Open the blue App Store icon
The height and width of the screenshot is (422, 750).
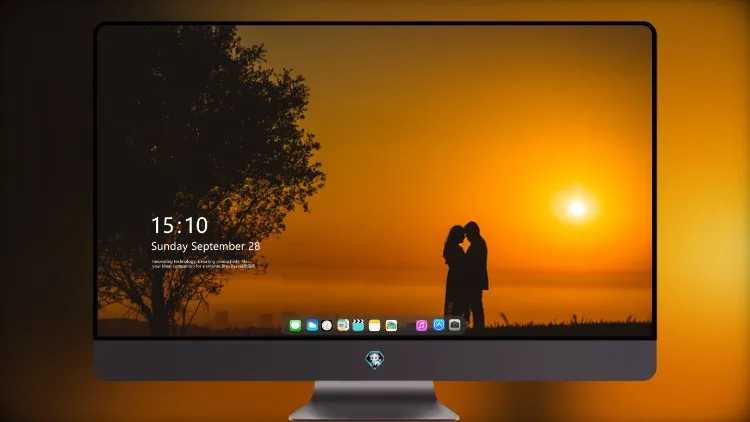(439, 325)
